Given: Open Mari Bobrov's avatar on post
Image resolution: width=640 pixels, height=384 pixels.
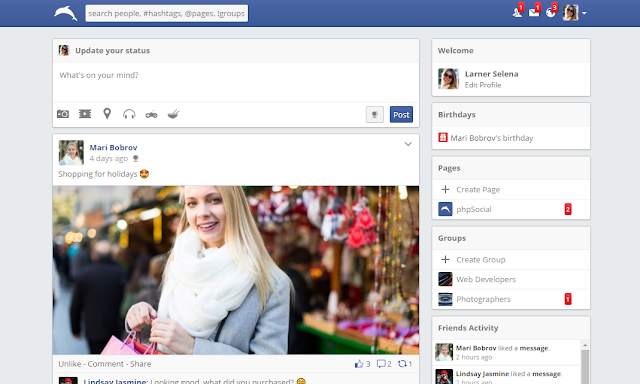Looking at the screenshot, I should pos(71,153).
